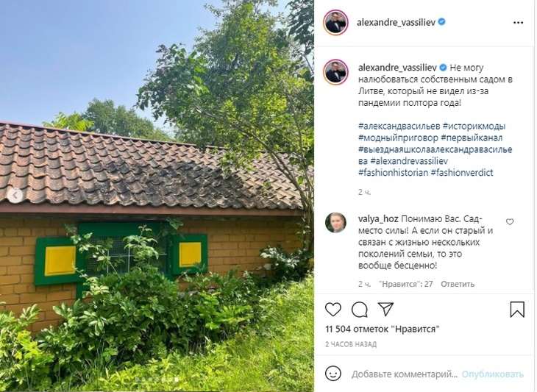Click the caption author avatar
This screenshot has width=537, height=392.
pos(335,72)
